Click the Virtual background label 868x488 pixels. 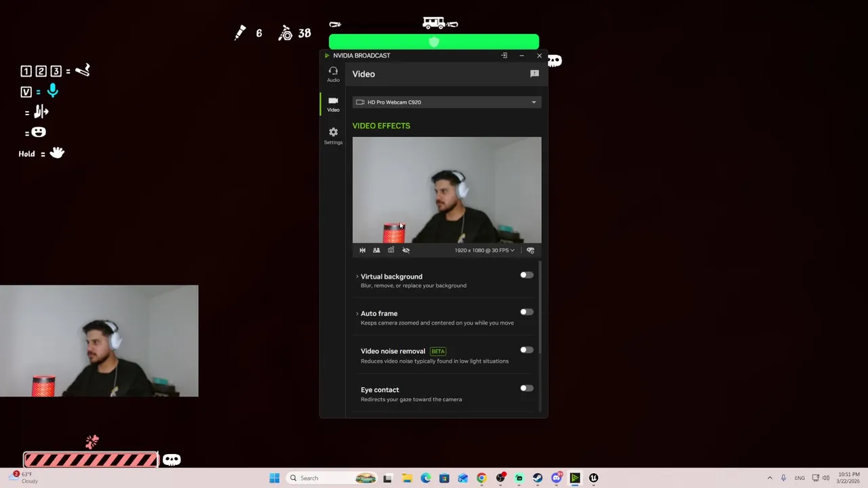pyautogui.click(x=391, y=277)
